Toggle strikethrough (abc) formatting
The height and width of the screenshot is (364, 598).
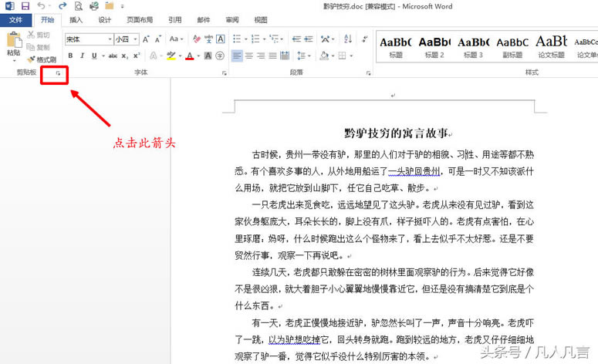113,56
